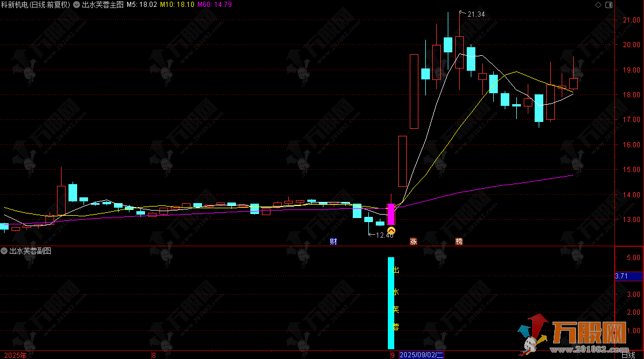Click the 21.00 price axis label
The height and width of the screenshot is (359, 644).
[x=632, y=20]
